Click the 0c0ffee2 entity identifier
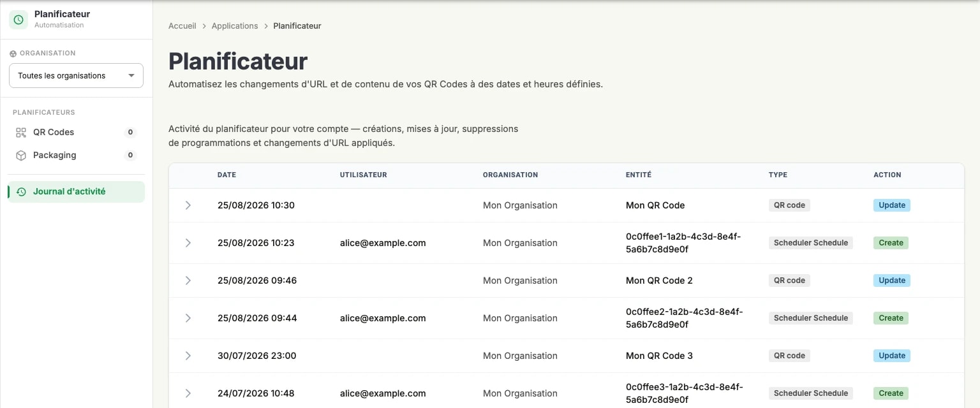Image resolution: width=980 pixels, height=408 pixels. pyautogui.click(x=684, y=318)
